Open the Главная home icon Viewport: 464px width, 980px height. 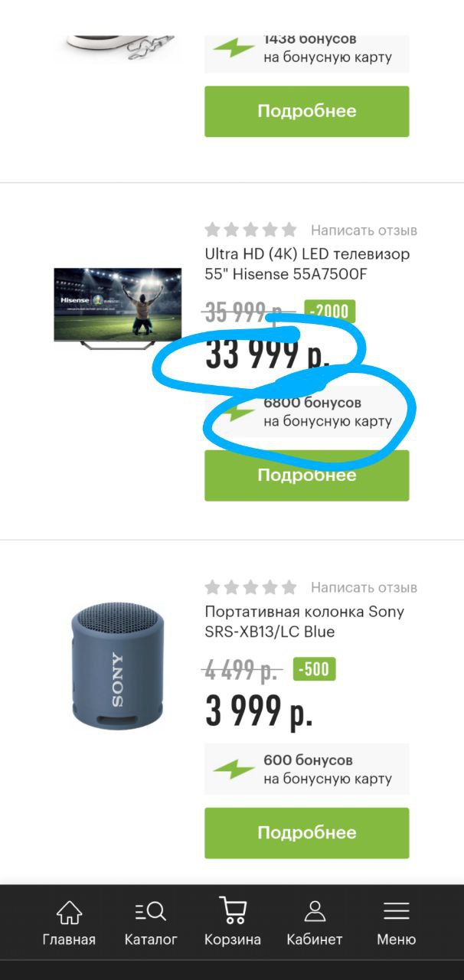[69, 913]
